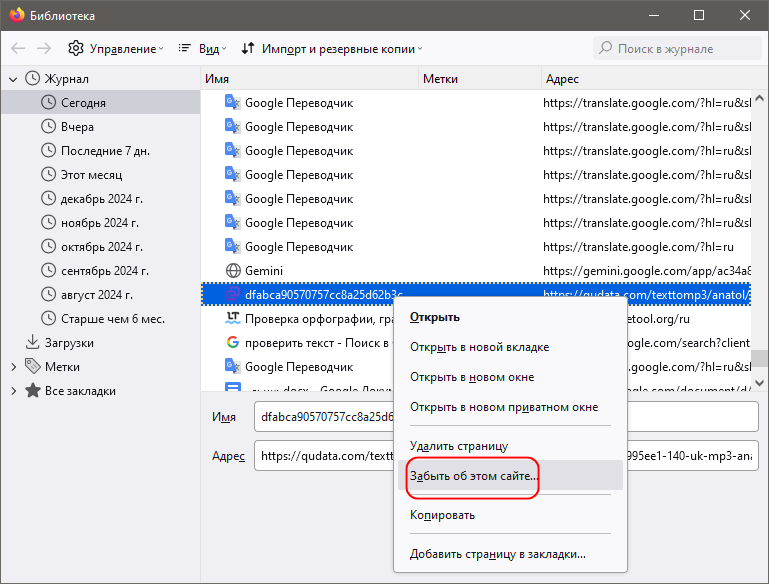The height and width of the screenshot is (584, 769).
Task: Click the history list scroll down arrow
Action: coord(759,382)
